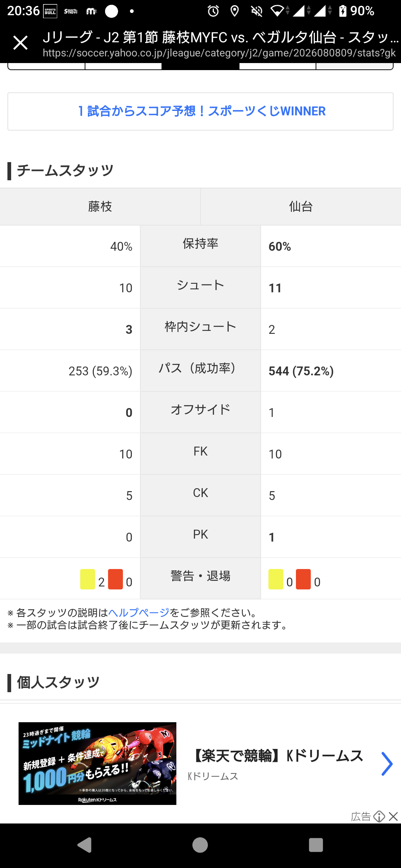401x868 pixels.
Task: Open the ad info icon next to 広告
Action: point(379,816)
